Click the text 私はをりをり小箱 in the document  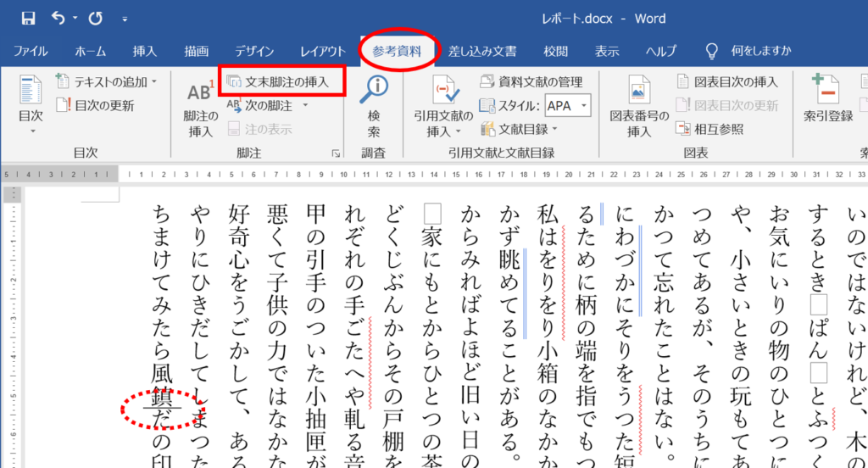coord(547,295)
